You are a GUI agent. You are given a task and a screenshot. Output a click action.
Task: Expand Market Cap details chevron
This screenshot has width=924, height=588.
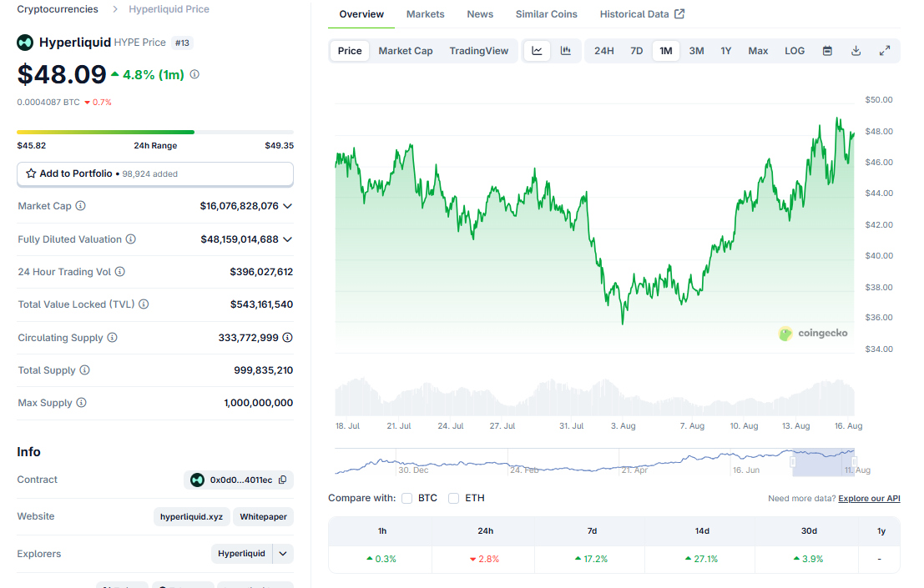pos(288,206)
